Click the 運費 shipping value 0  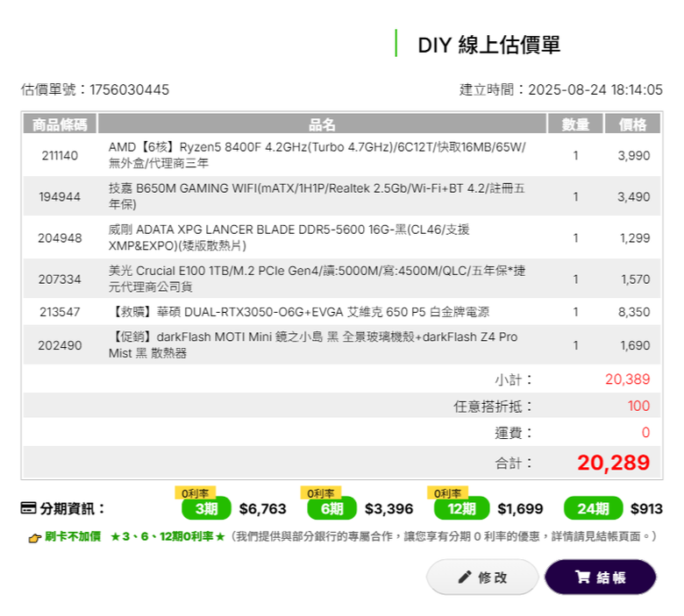pyautogui.click(x=645, y=432)
